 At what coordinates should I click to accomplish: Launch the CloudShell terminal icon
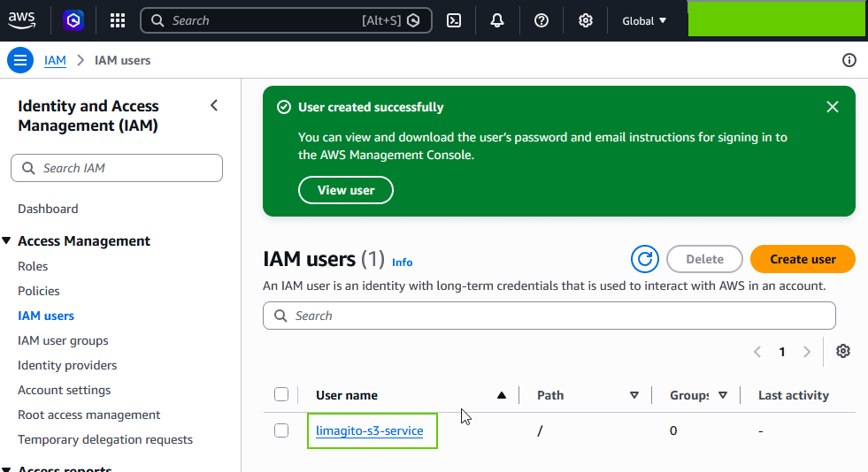pos(454,20)
